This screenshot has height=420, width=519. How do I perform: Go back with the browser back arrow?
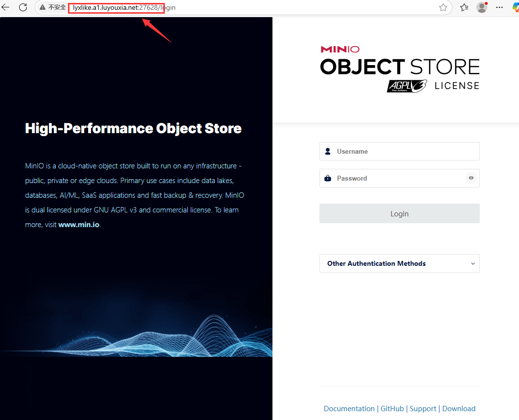point(6,7)
